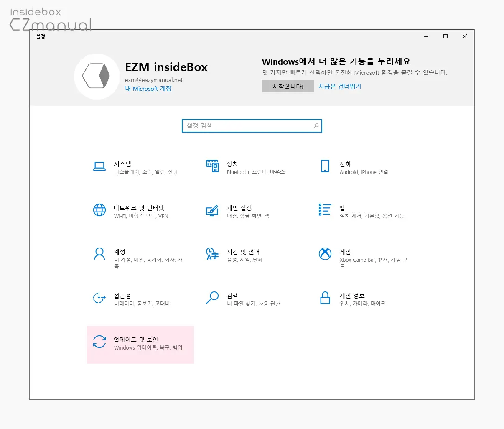Viewport: 504px width, 429px height.
Task: Click the Bluetooth, 프린터, 마우스 description
Action: tap(256, 172)
